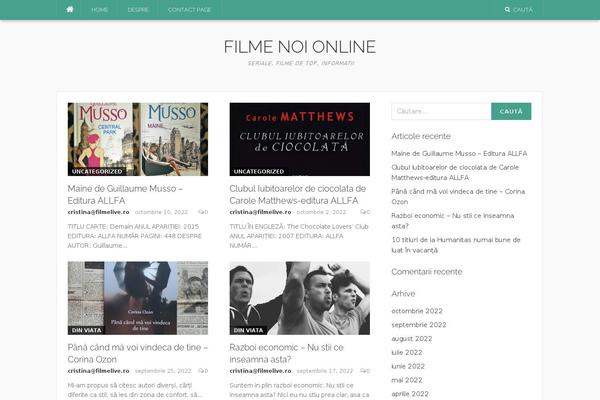Click date septembrie 17, 2022
Screen dimensions: 600x400
coord(325,371)
